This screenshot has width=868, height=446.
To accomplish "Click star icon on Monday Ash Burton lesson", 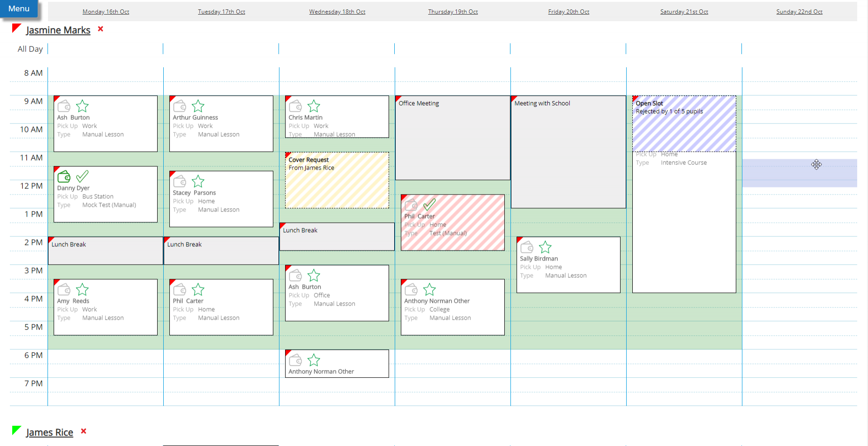I will click(x=82, y=106).
